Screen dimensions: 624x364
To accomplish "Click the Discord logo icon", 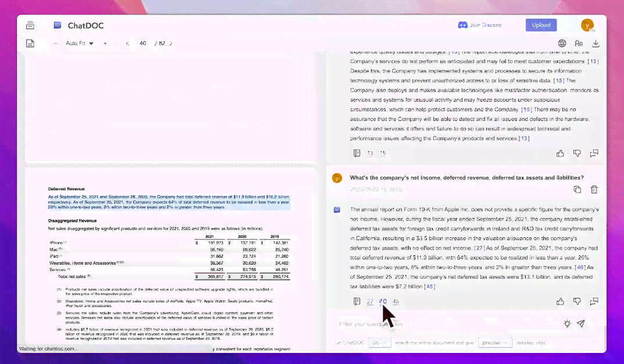I will [x=462, y=25].
